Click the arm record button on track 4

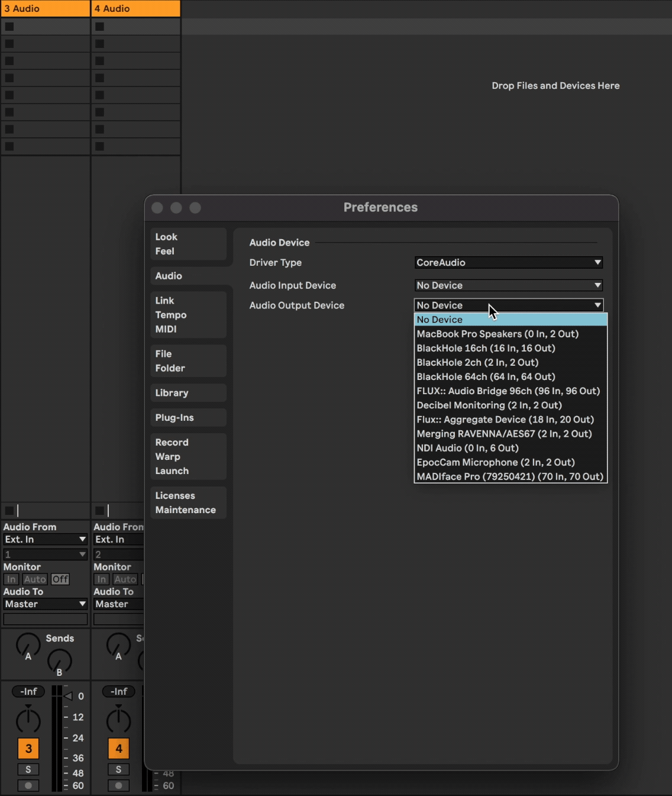(118, 785)
